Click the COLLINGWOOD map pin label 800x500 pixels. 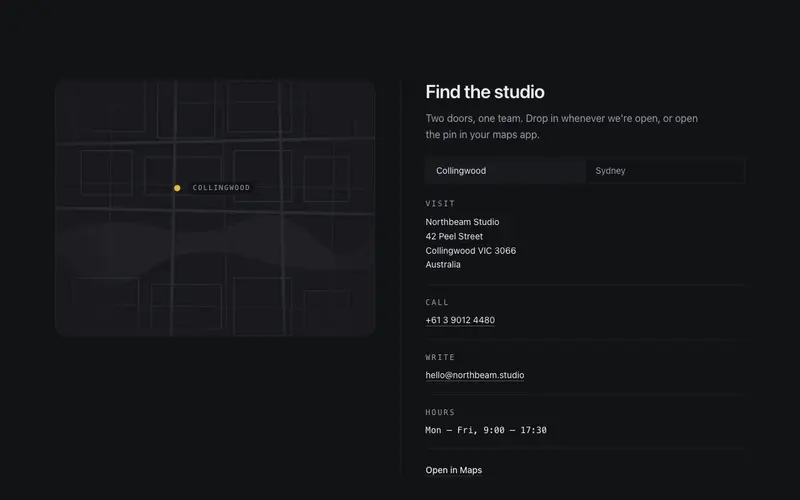pyautogui.click(x=221, y=188)
